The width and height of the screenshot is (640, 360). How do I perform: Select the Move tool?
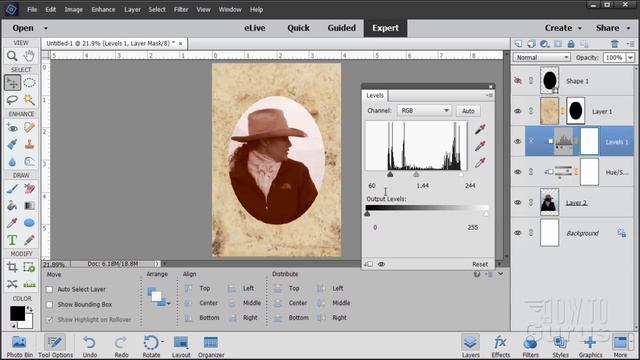pos(12,83)
